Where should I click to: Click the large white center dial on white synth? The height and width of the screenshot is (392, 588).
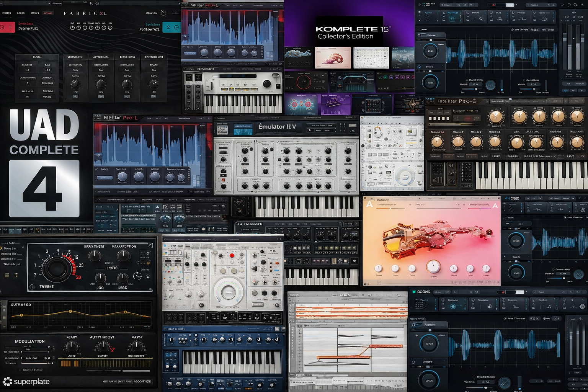coord(229,293)
